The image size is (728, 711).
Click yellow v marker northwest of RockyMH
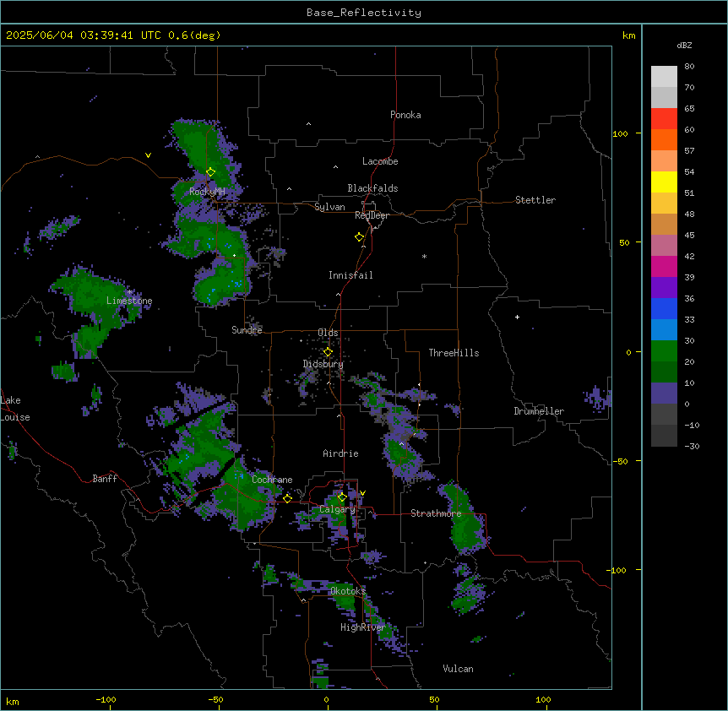click(148, 155)
